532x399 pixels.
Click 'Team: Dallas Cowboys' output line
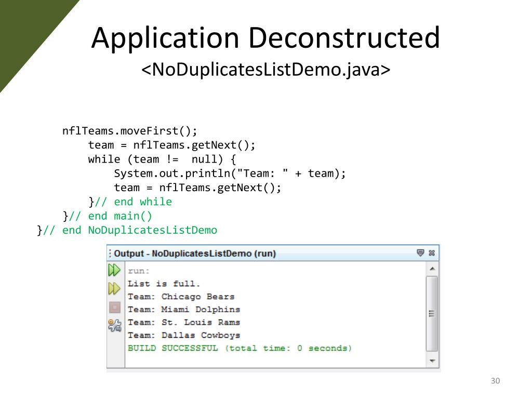184,335
